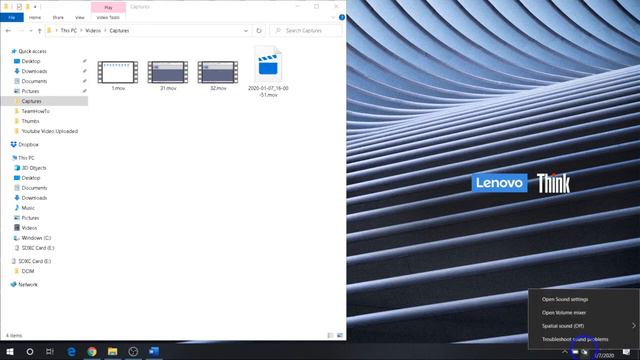Viewport: 640px width, 360px height.
Task: Open the Home ribbon tab
Action: [x=35, y=18]
